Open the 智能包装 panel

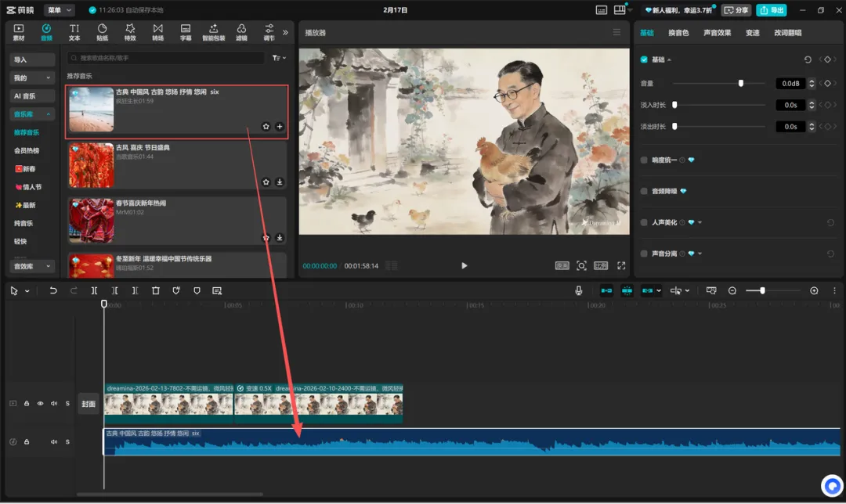pyautogui.click(x=213, y=32)
